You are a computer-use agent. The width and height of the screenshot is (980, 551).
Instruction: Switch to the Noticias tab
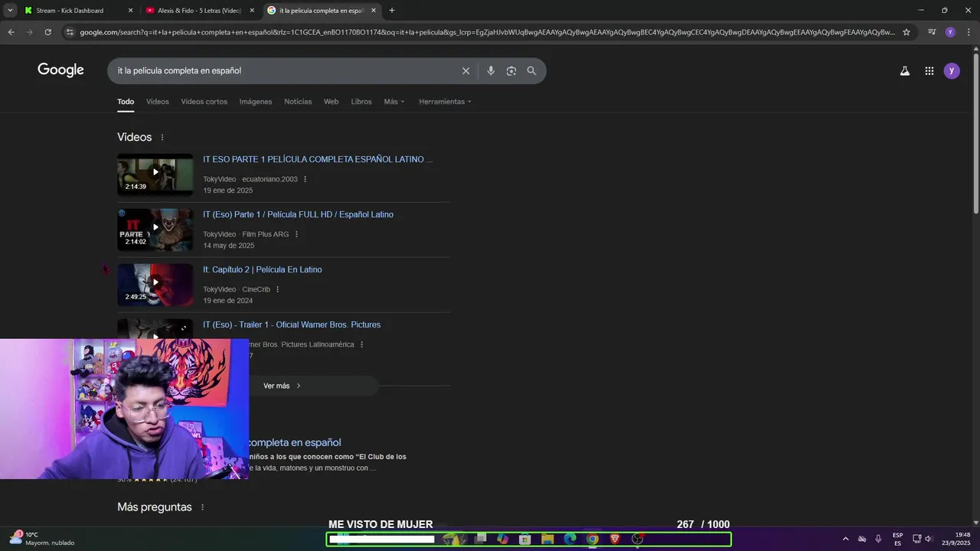(298, 102)
